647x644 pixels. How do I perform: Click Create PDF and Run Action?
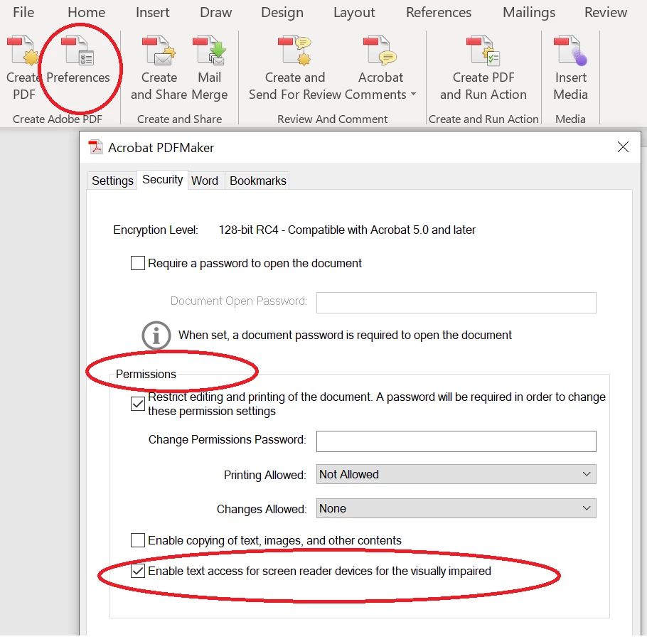483,68
